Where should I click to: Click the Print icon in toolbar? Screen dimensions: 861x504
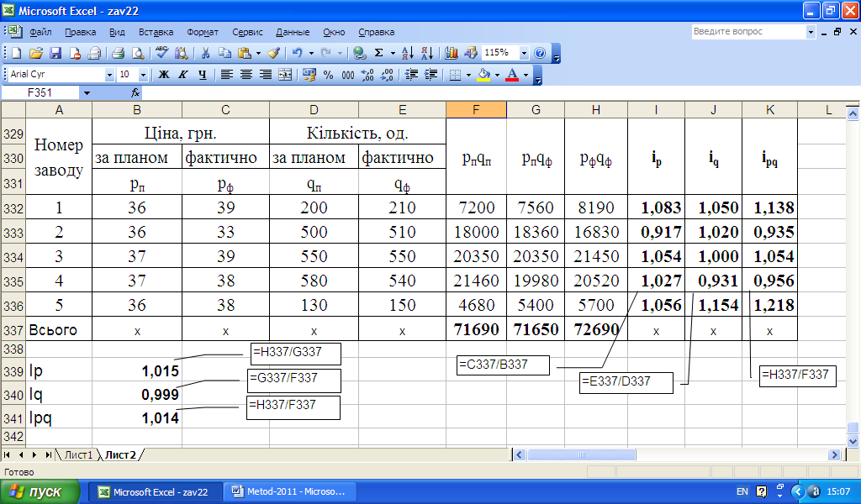point(118,53)
